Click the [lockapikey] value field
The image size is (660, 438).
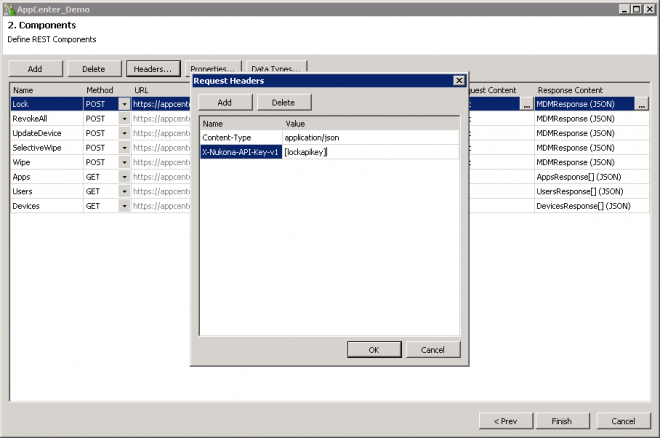tap(370, 152)
